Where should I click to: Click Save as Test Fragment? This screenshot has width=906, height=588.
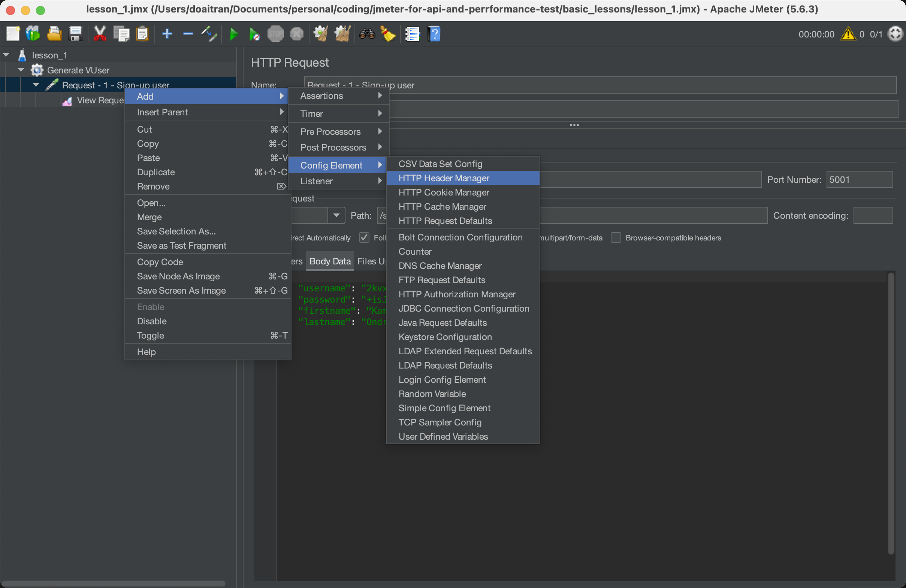(x=208, y=245)
